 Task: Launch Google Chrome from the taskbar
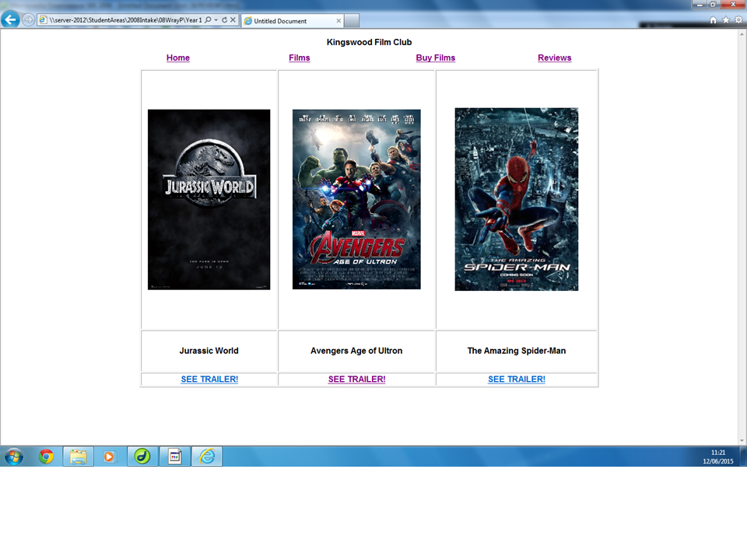tap(46, 457)
